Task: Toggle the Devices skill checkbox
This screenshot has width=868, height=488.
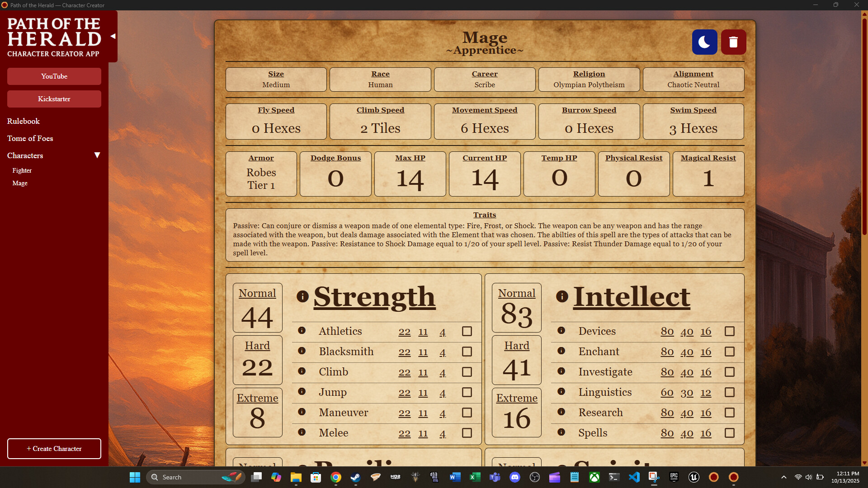Action: tap(730, 331)
